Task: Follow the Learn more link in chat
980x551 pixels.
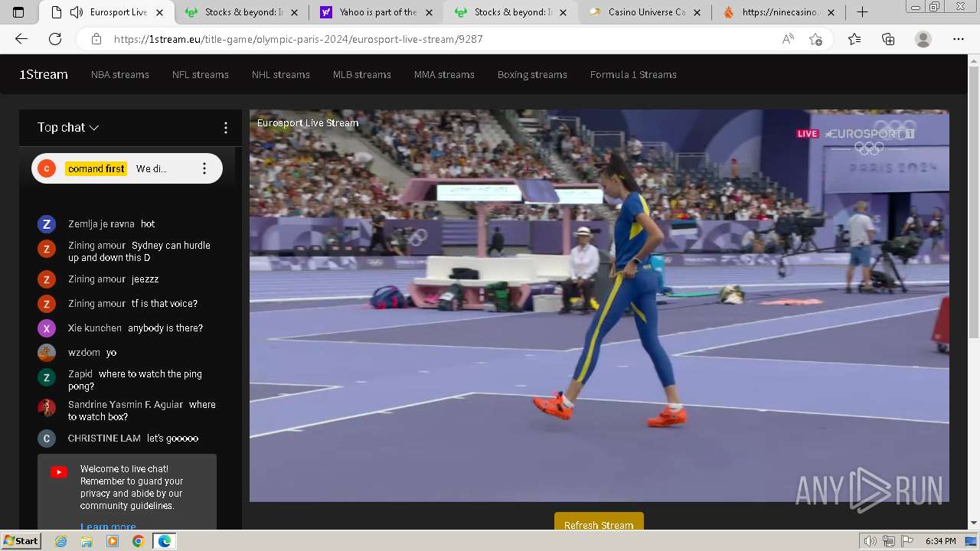Action: (108, 526)
